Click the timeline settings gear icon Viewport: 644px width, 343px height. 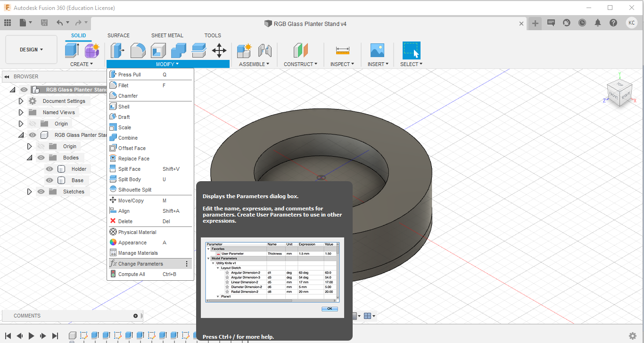coord(633,335)
